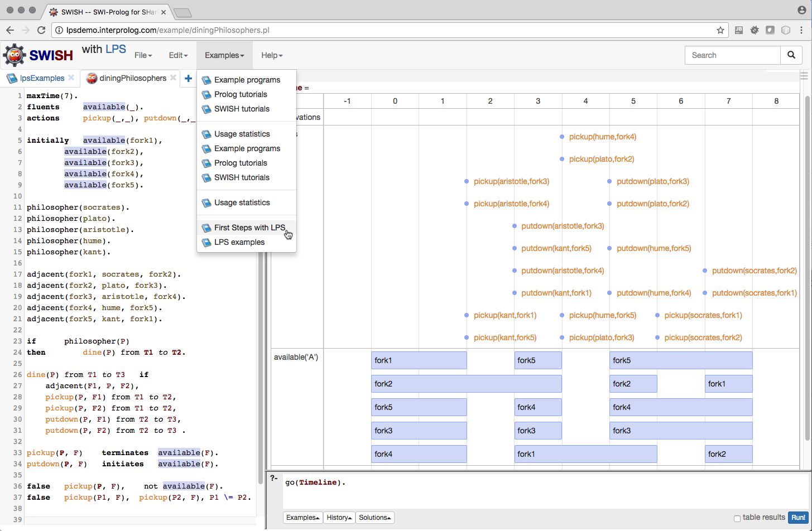This screenshot has width=812, height=531.
Task: Expand the History menu in query panel
Action: tap(339, 518)
